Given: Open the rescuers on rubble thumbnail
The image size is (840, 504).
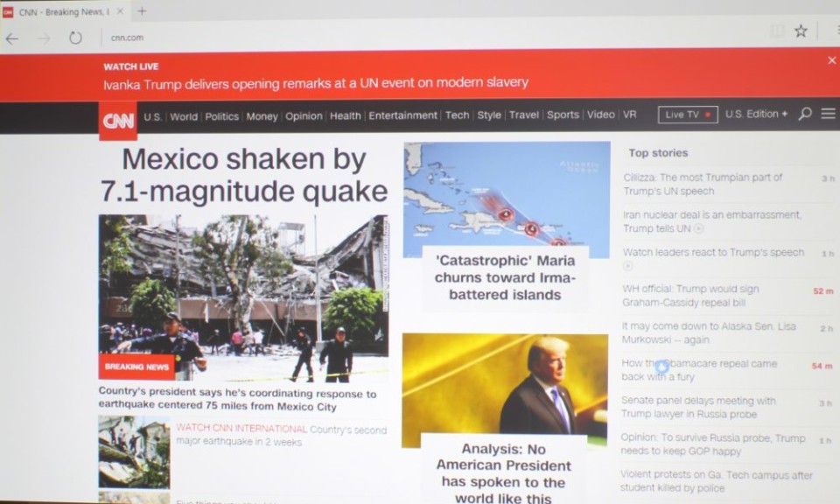Looking at the screenshot, I should pos(134,452).
